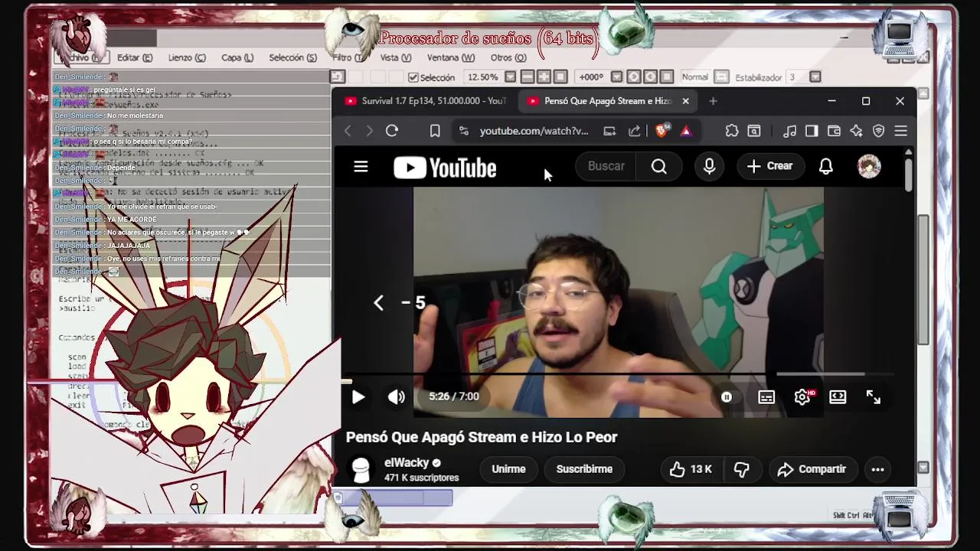The image size is (980, 551).
Task: Reload the page in the browser
Action: (392, 131)
